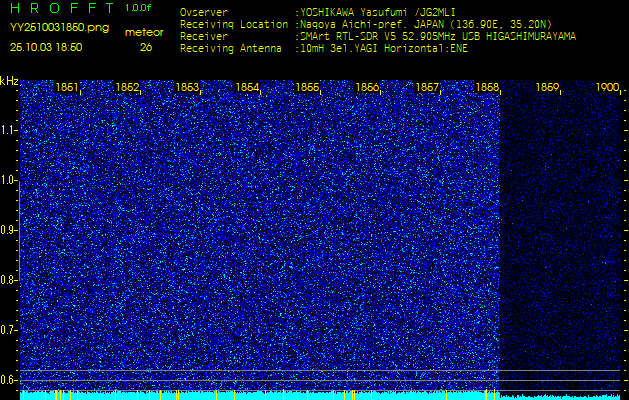The width and height of the screenshot is (629, 400).
Task: Click the 0.8 kHz axis label
Action: (x=8, y=280)
